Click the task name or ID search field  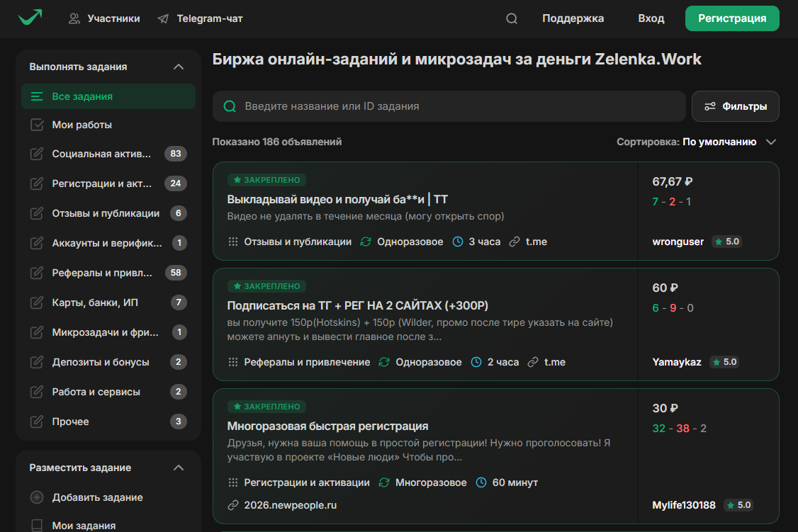point(449,106)
